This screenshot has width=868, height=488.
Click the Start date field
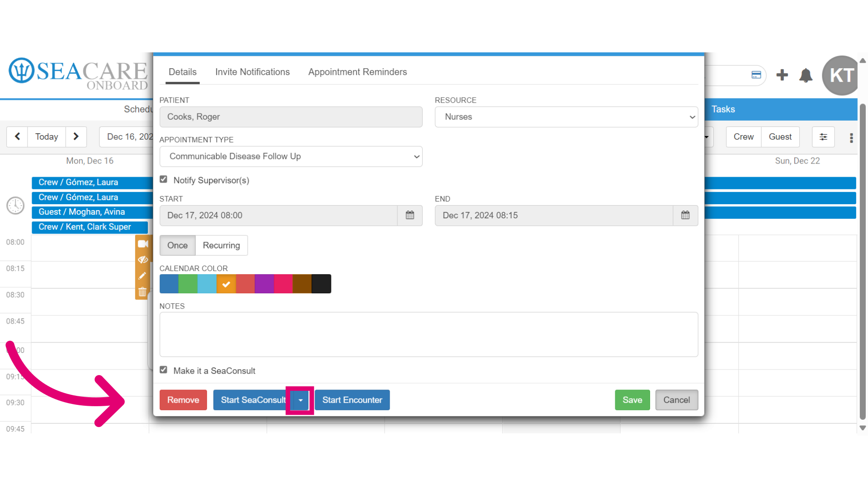click(278, 216)
